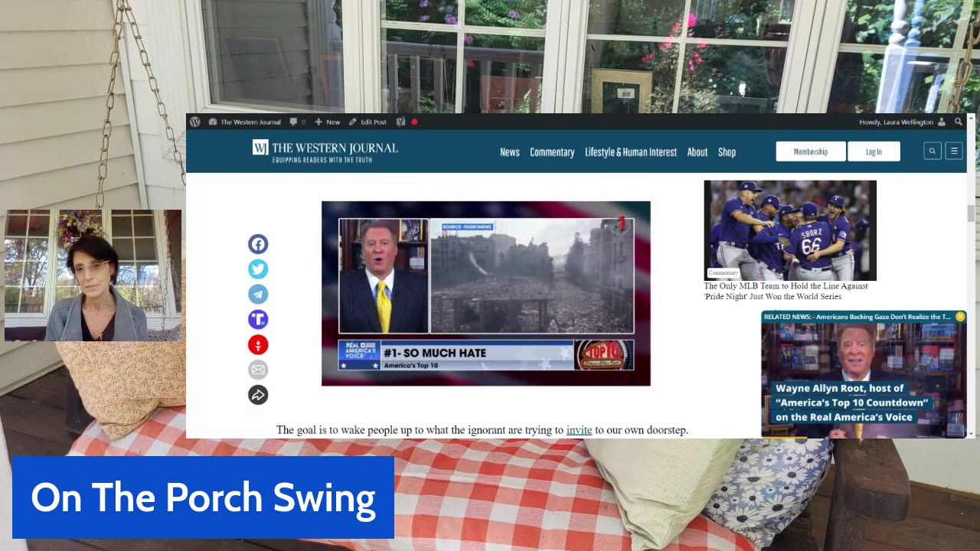
Task: Open the hamburger menu button
Action: point(954,152)
